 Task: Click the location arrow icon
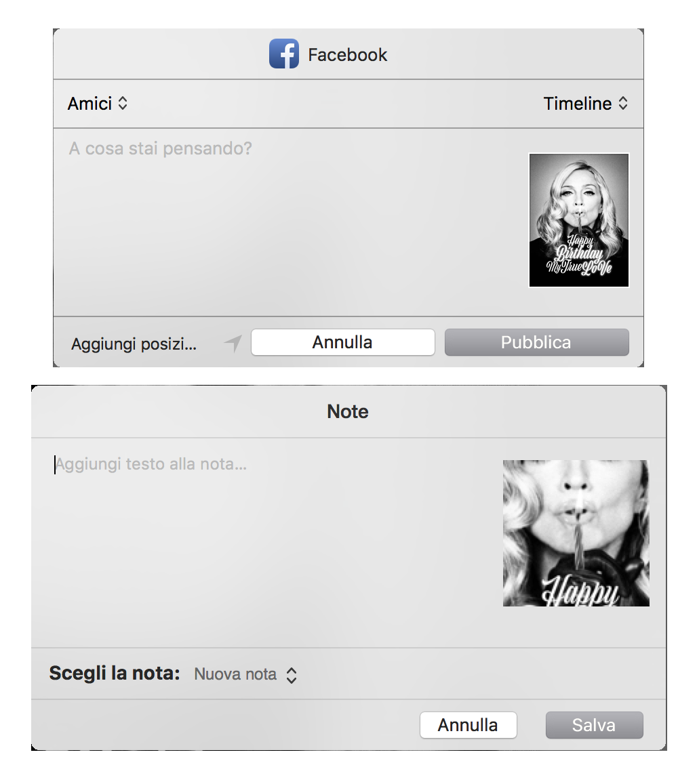click(x=233, y=344)
